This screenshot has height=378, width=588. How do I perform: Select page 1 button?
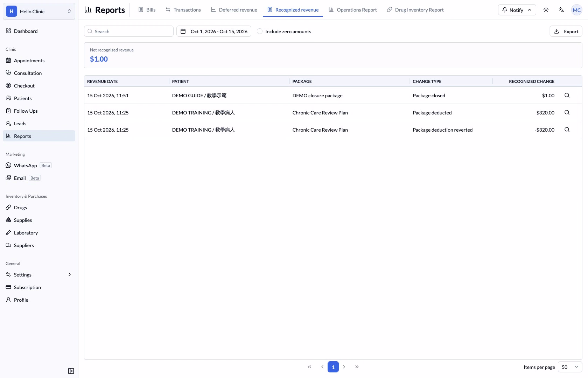click(x=333, y=367)
